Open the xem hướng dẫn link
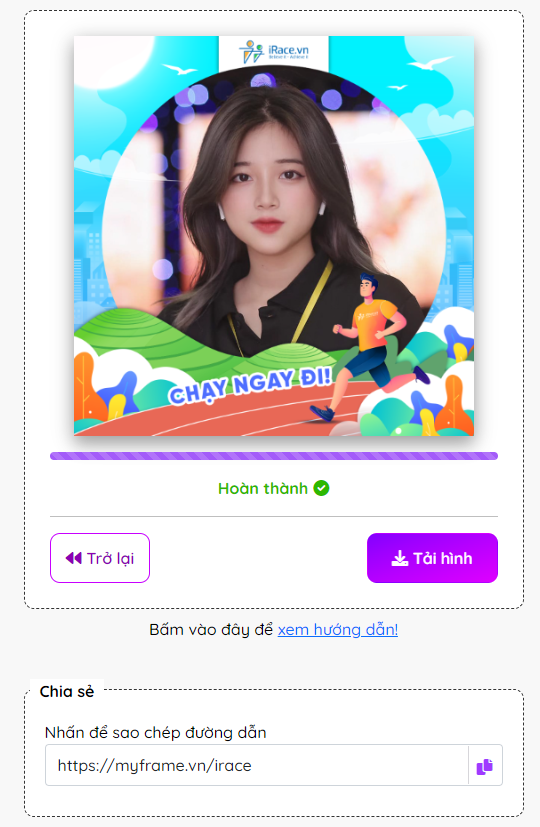Image resolution: width=540 pixels, height=827 pixels. (338, 630)
